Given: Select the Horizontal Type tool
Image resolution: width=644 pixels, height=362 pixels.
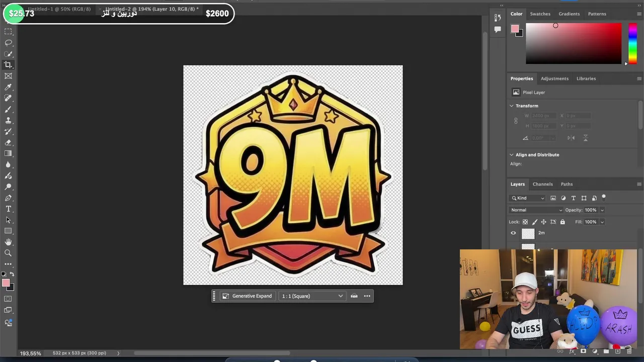Looking at the screenshot, I should tap(8, 209).
